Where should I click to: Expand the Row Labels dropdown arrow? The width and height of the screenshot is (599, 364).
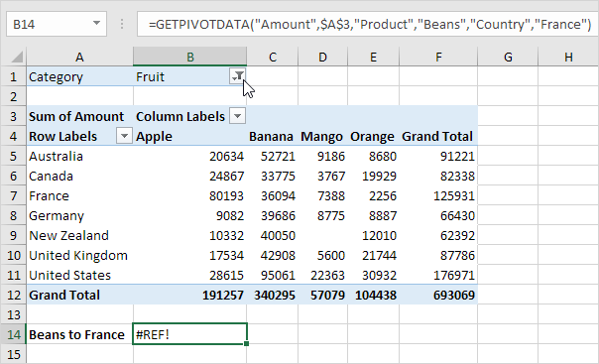click(124, 136)
